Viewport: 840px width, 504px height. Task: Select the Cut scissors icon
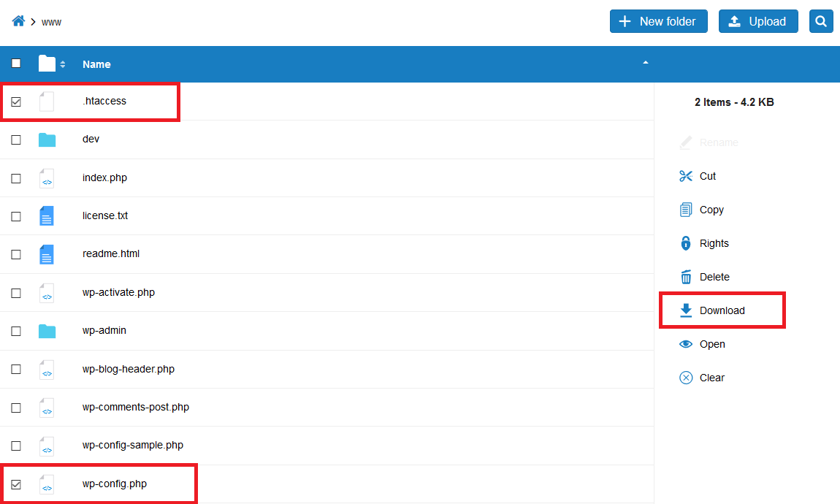(686, 176)
